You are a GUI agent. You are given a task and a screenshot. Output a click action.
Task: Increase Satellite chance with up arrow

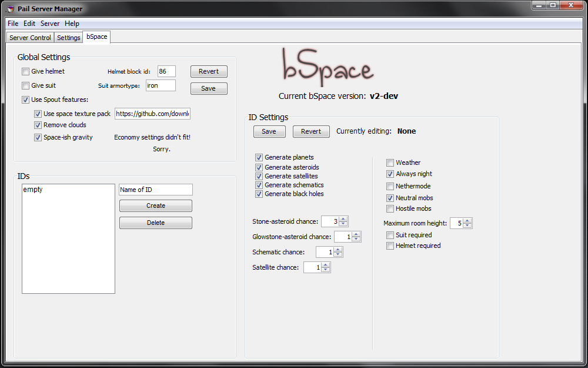coord(326,265)
